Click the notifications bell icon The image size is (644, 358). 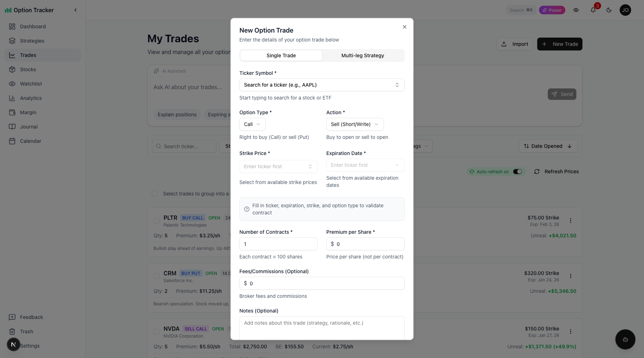(593, 10)
